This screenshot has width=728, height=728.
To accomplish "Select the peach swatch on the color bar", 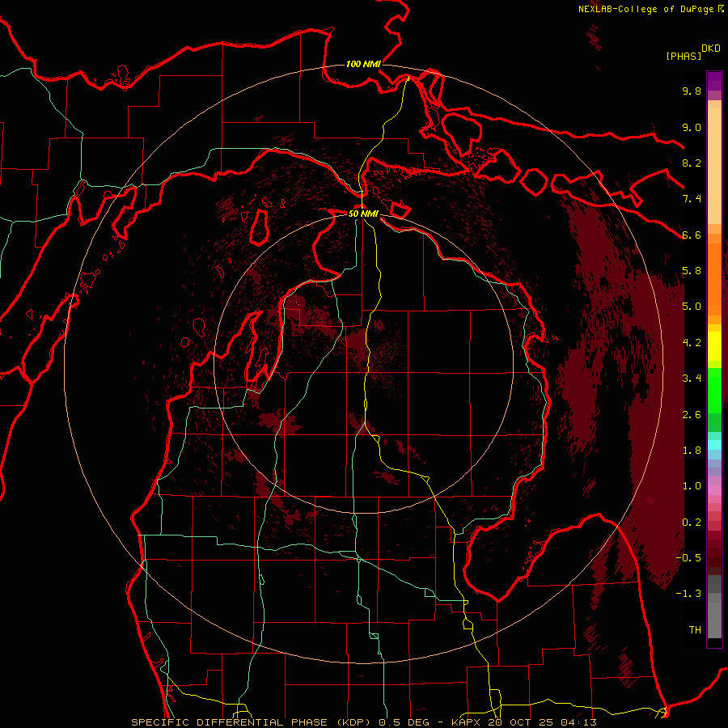I will tap(714, 167).
